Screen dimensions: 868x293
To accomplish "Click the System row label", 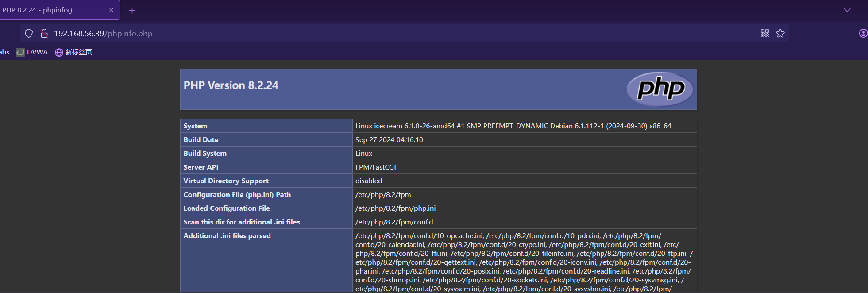I will (x=195, y=126).
